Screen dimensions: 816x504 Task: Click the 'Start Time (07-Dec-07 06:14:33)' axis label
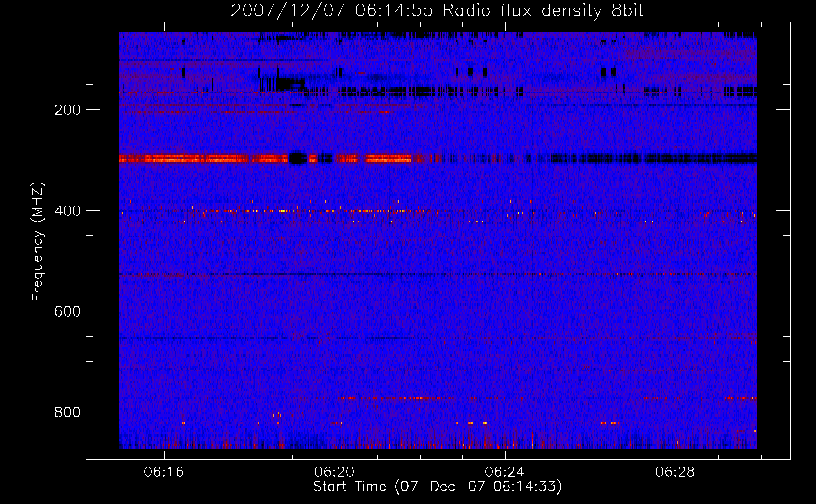click(437, 487)
